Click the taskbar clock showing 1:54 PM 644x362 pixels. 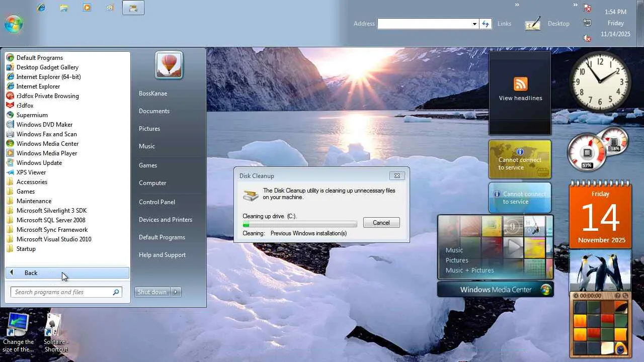click(615, 12)
